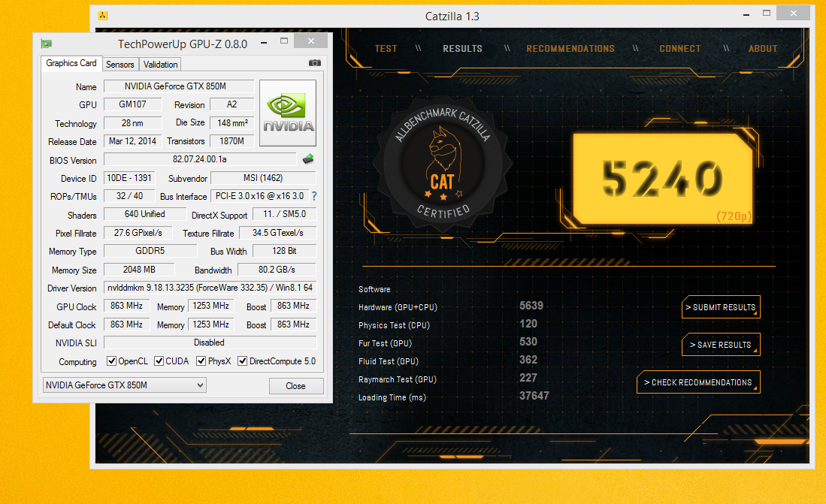The height and width of the screenshot is (504, 826).
Task: Click the BIOS save chip icon
Action: click(x=308, y=159)
